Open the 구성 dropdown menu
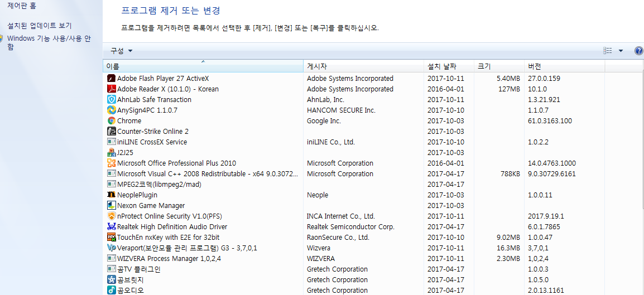644x295 pixels. [x=121, y=51]
